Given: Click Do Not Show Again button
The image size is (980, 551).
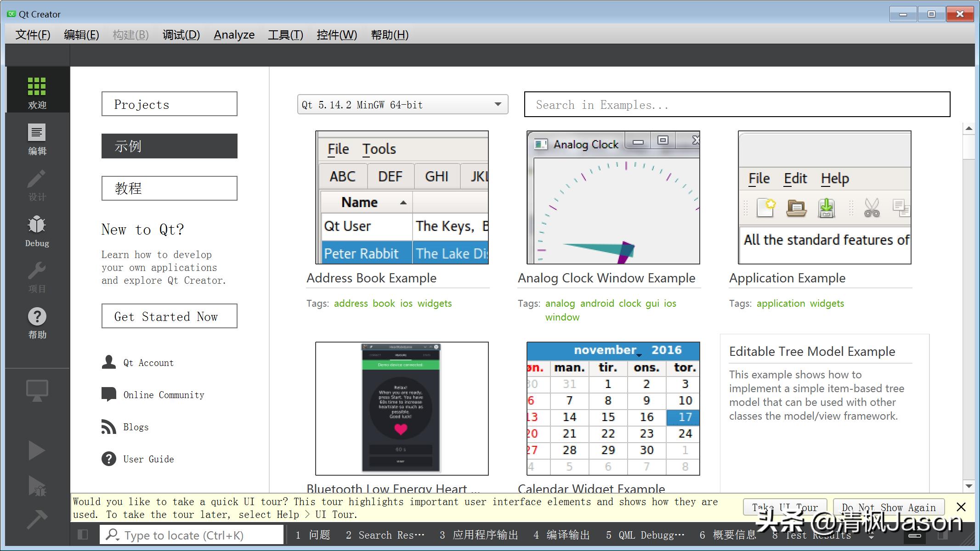Looking at the screenshot, I should pyautogui.click(x=889, y=507).
